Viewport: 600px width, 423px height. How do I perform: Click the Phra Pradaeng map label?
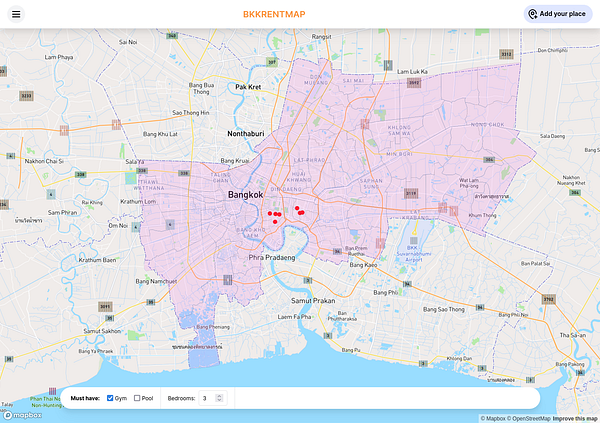272,257
